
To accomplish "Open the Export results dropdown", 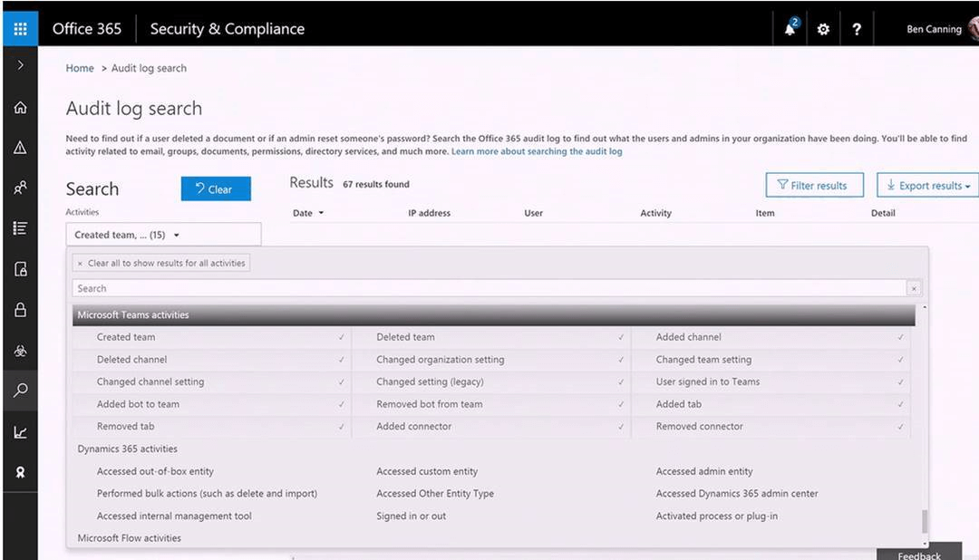I will (x=928, y=186).
